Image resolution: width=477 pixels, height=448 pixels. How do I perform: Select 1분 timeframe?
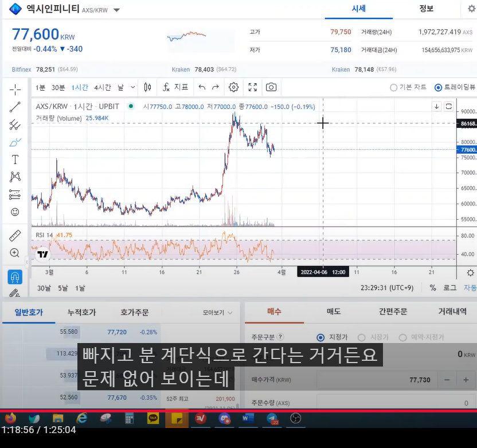click(x=40, y=88)
